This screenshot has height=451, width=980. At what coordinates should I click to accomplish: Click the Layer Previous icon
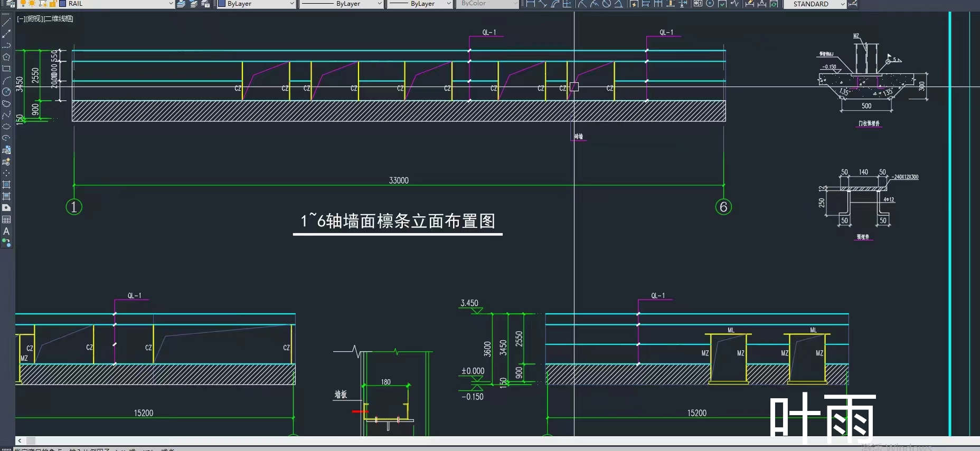tap(194, 4)
